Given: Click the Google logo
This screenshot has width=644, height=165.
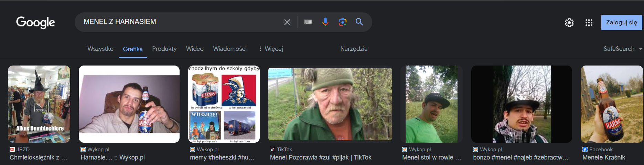Looking at the screenshot, I should [35, 22].
